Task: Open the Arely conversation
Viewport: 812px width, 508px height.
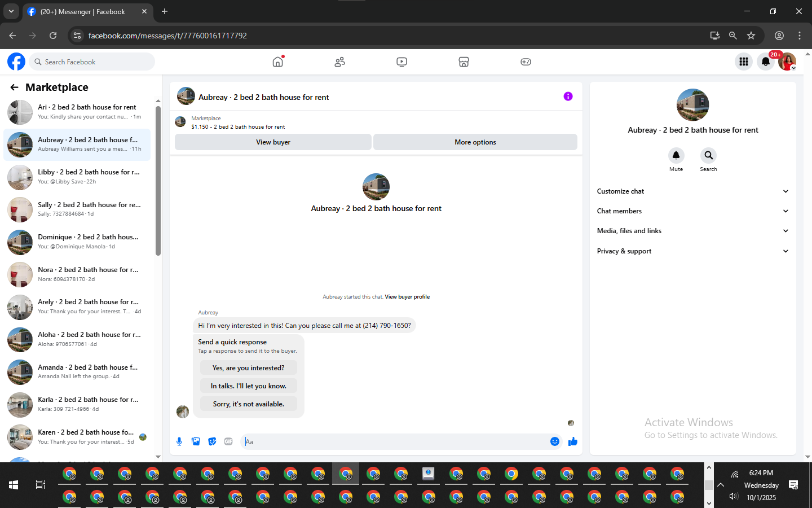Action: [77, 306]
